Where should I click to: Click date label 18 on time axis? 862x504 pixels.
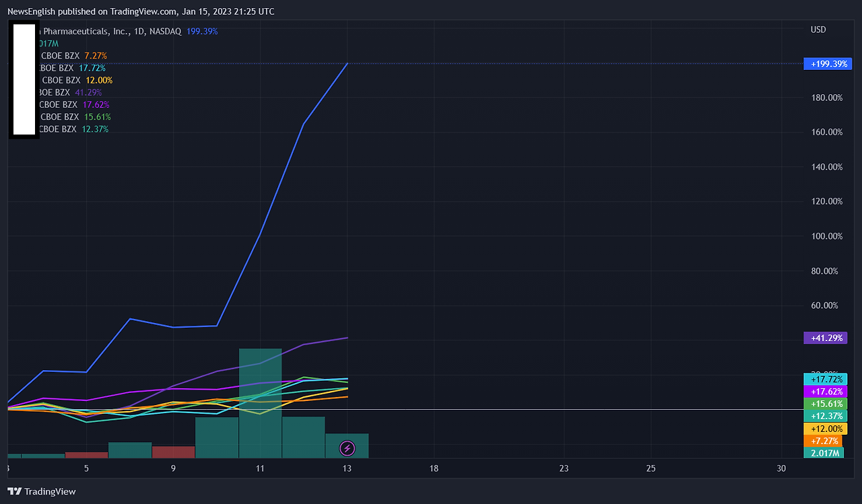point(434,468)
